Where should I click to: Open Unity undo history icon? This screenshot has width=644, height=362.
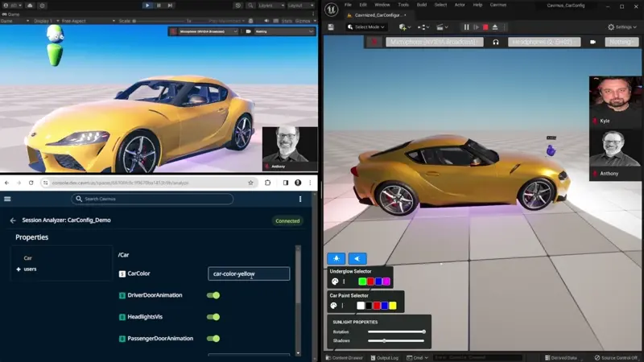(237, 6)
